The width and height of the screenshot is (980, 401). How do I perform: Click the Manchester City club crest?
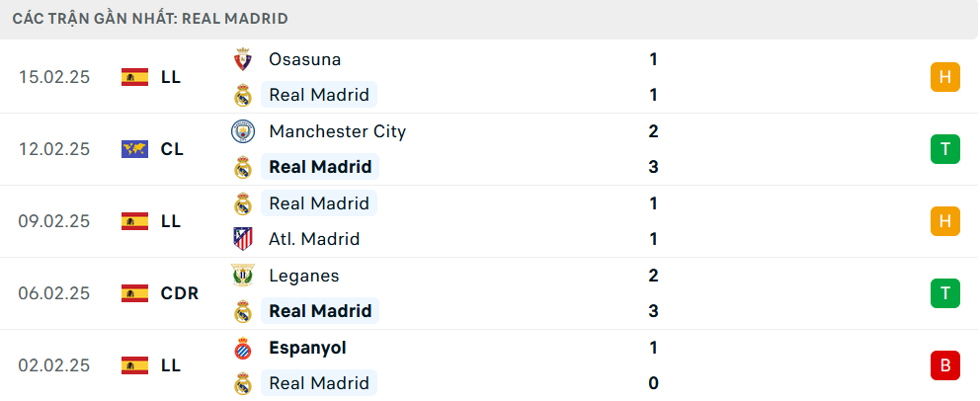click(x=242, y=131)
